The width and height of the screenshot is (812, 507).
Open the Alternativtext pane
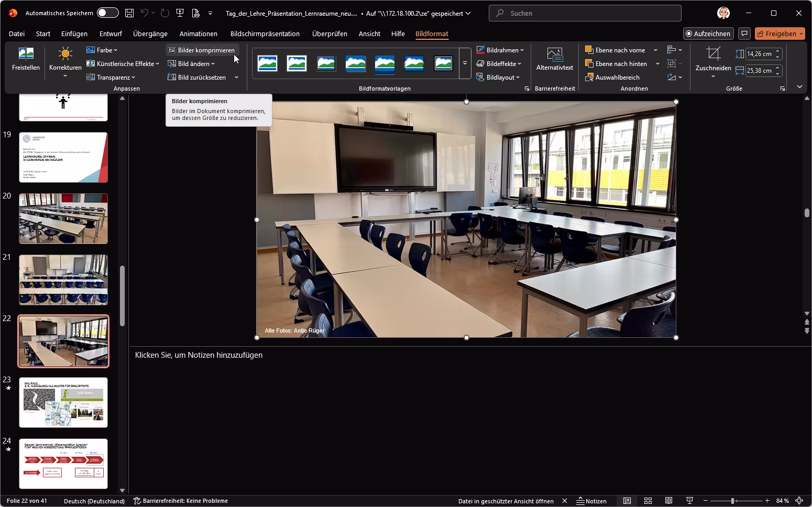(x=555, y=59)
